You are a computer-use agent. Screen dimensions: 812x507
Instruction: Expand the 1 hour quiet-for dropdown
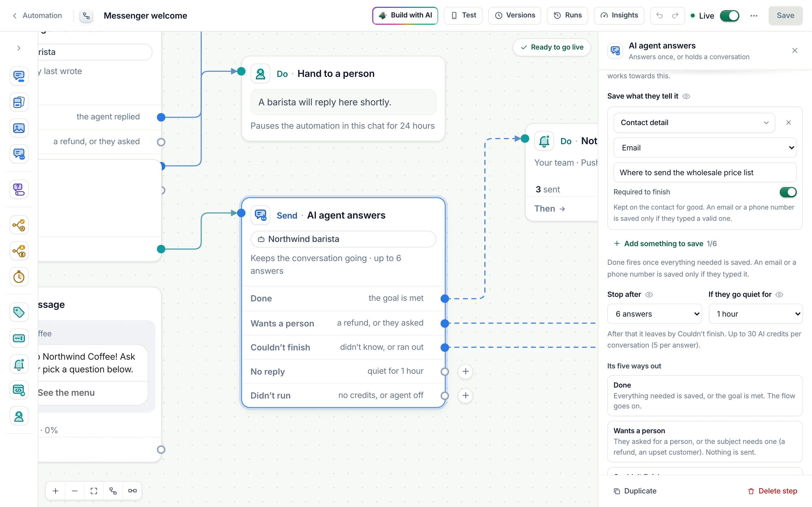coord(755,314)
